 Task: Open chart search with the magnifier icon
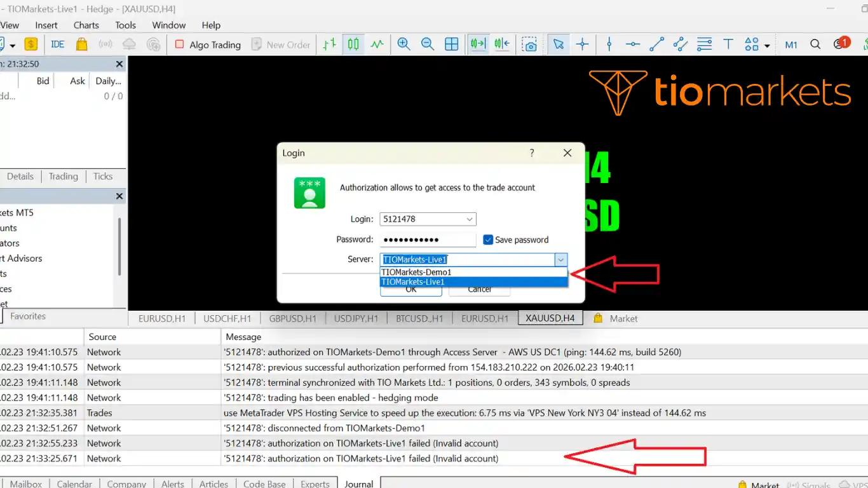815,44
